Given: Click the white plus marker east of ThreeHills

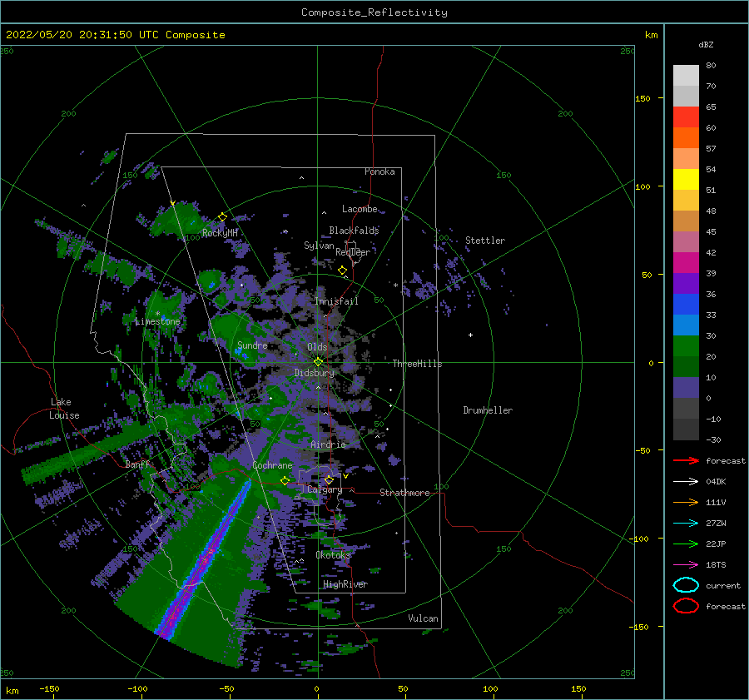Looking at the screenshot, I should [x=470, y=335].
